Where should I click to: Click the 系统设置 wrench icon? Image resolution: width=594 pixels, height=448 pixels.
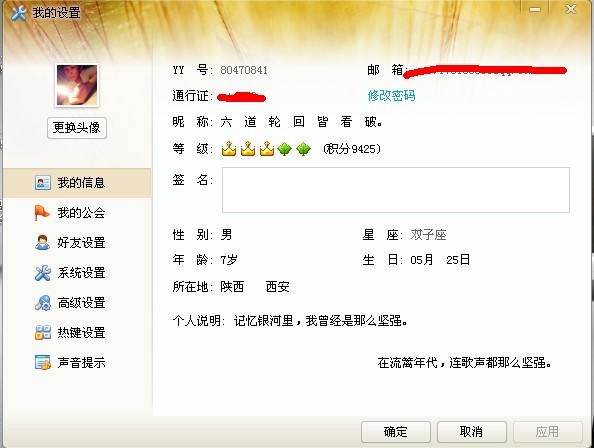coord(43,273)
